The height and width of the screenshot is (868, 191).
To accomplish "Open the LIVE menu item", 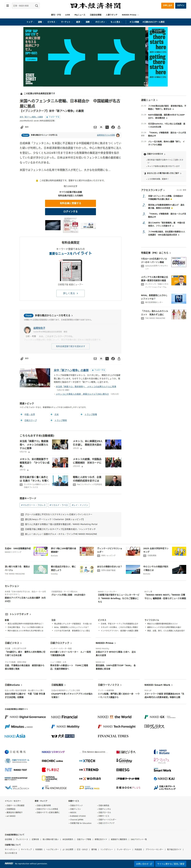I will [x=68, y=15].
